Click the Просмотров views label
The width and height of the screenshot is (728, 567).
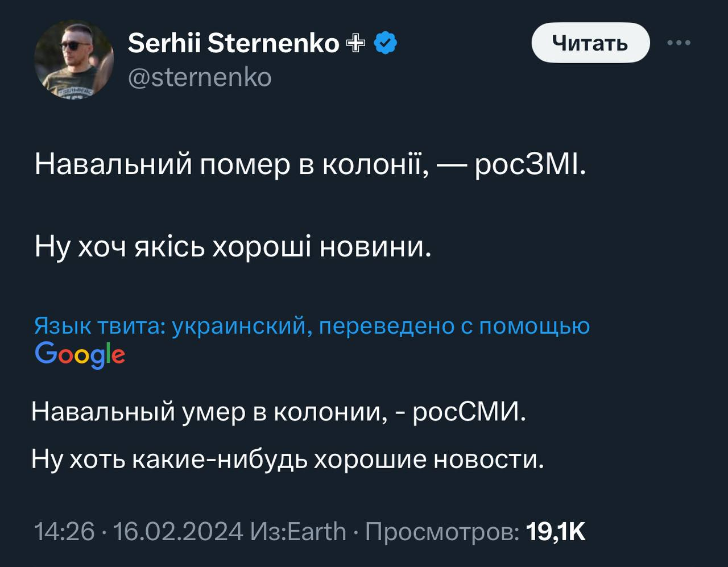coord(441,532)
